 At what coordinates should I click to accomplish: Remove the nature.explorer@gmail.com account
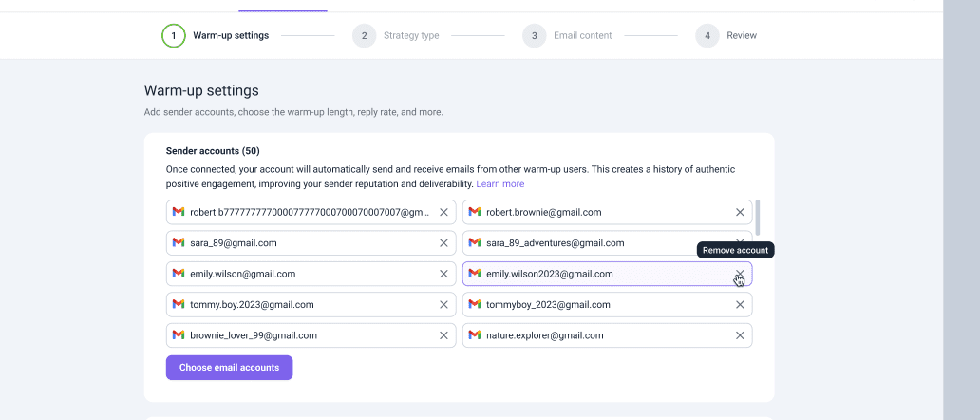[740, 335]
